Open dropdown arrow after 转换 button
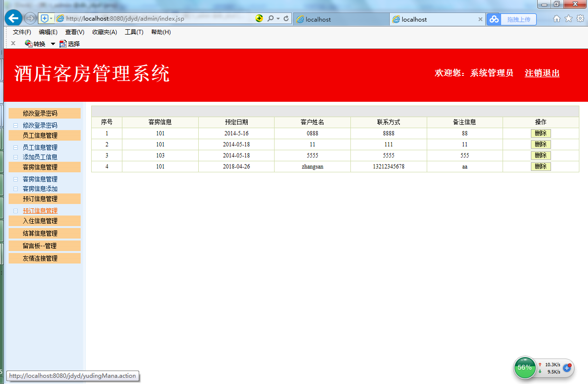 pos(53,44)
